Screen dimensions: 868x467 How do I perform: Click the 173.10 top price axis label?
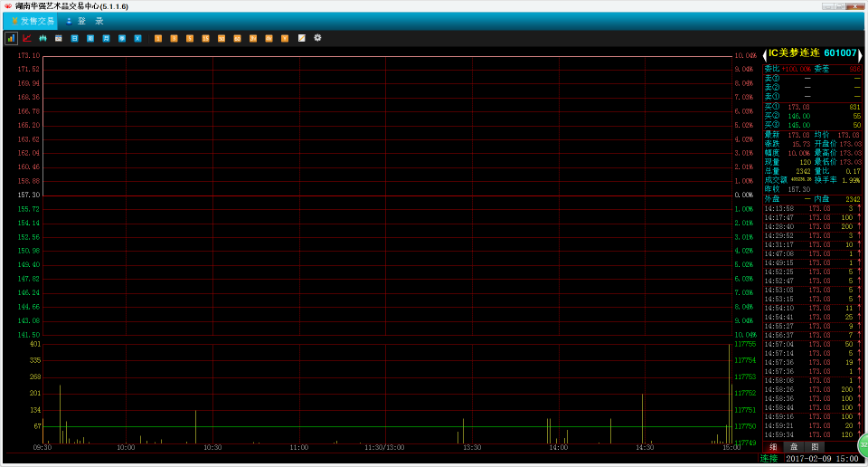point(29,55)
